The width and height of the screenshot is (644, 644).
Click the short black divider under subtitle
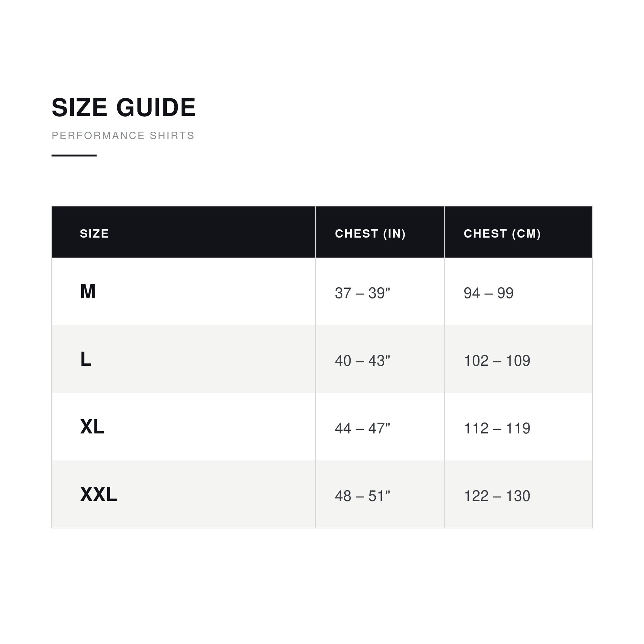pos(74,155)
